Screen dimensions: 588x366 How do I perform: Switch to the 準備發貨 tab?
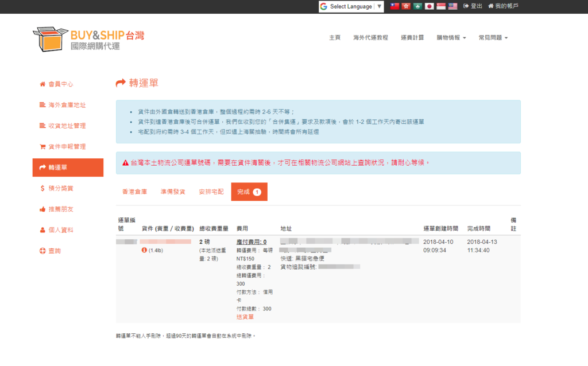pos(173,192)
